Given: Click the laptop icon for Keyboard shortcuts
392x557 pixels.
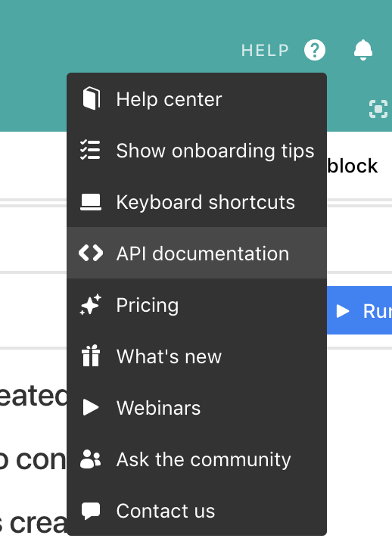Looking at the screenshot, I should pos(91,202).
